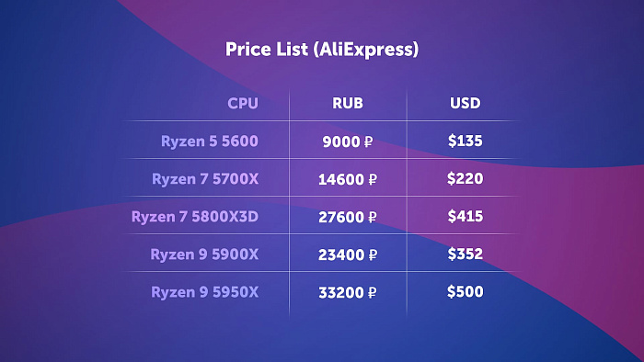Click the $220 price cell
This screenshot has height=362, width=644.
click(x=466, y=178)
